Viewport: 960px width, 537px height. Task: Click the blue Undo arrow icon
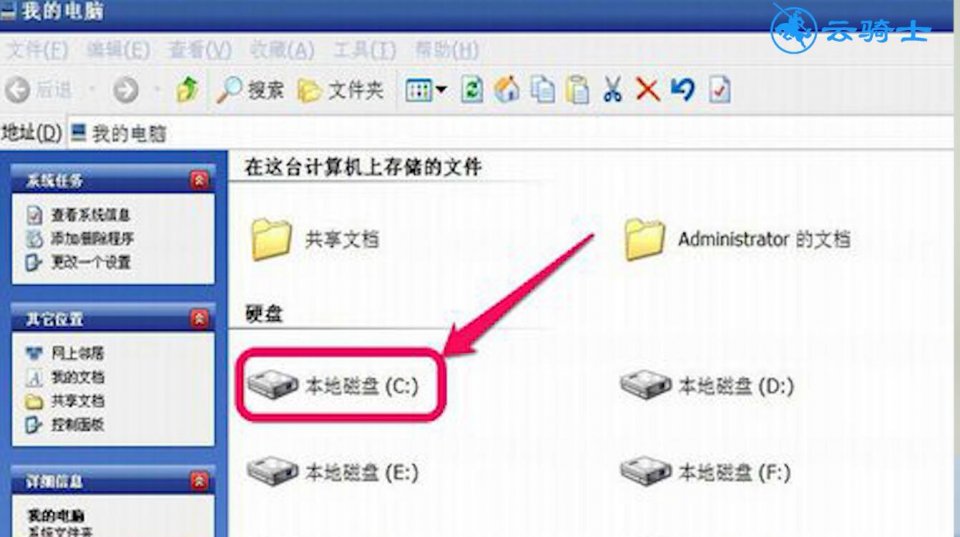pos(683,89)
